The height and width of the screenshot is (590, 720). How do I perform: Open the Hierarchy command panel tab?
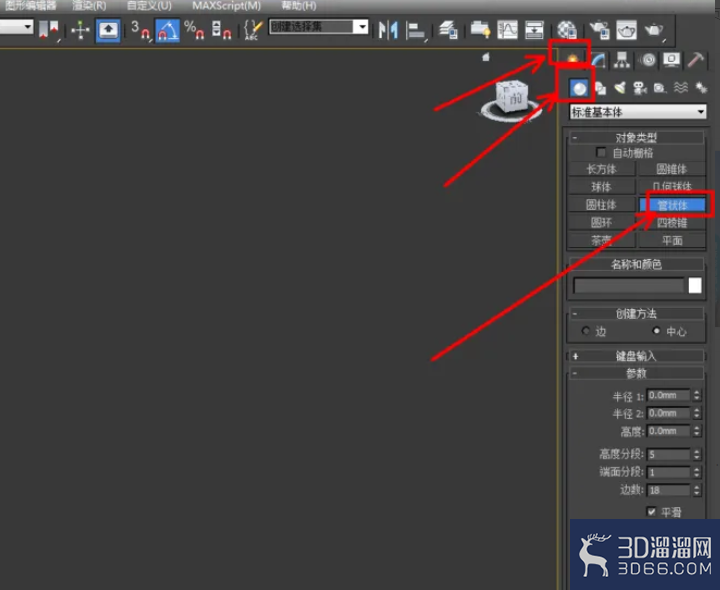point(622,60)
